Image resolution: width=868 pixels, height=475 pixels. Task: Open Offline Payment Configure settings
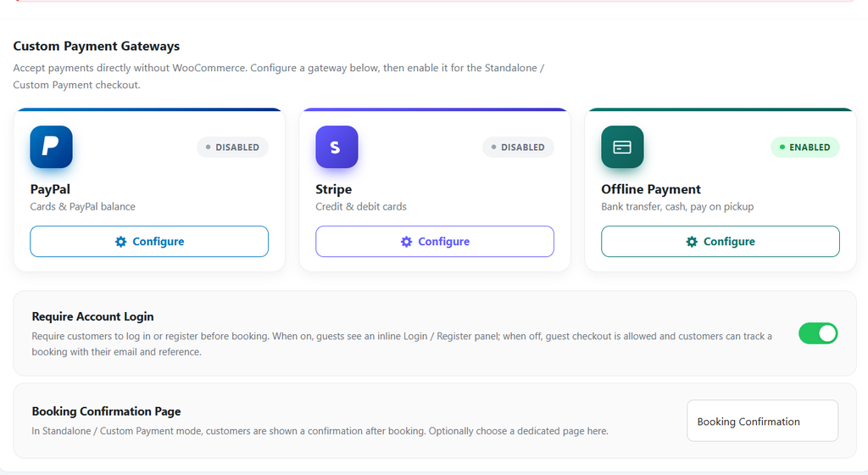pos(721,242)
